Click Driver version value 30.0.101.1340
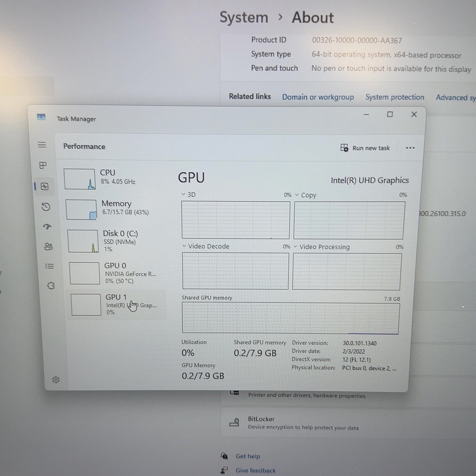The width and height of the screenshot is (476, 476). click(x=359, y=343)
